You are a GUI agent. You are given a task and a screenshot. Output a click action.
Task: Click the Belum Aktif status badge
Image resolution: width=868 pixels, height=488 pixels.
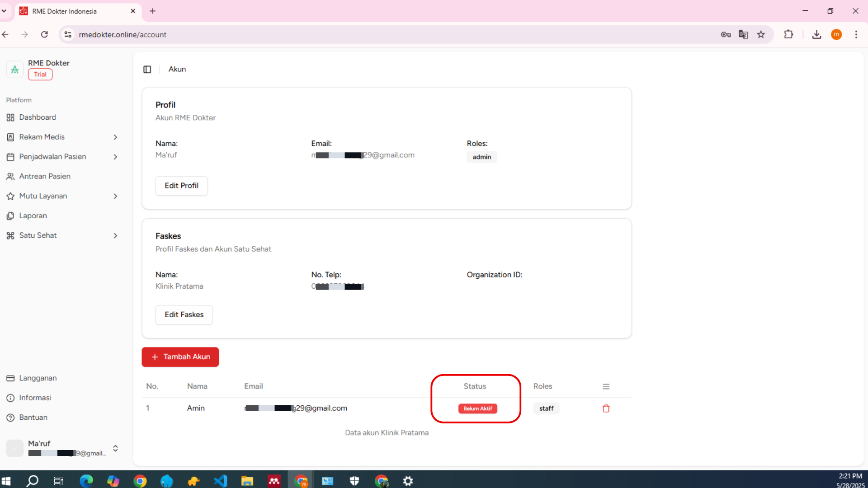pos(477,408)
